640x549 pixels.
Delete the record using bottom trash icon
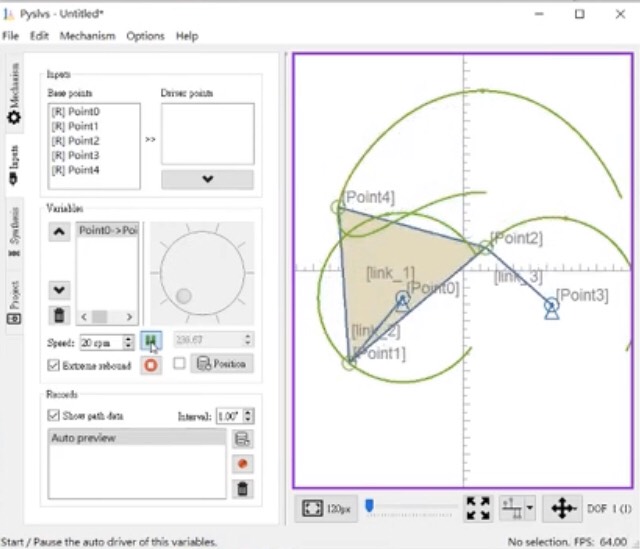pyautogui.click(x=241, y=489)
